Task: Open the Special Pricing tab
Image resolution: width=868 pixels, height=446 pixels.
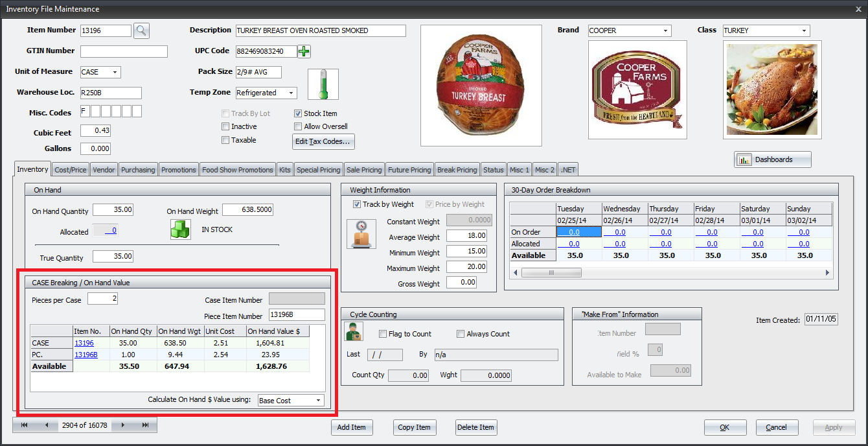Action: click(318, 170)
